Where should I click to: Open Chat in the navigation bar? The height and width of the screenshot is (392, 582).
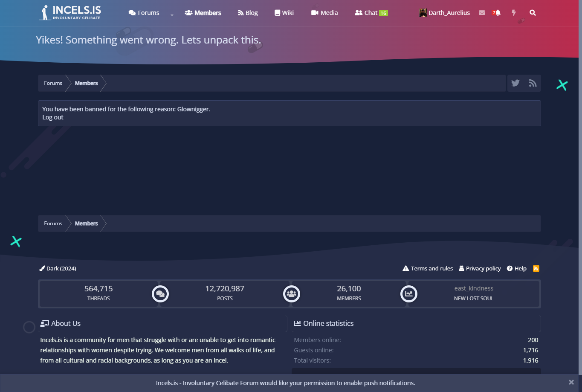point(371,13)
